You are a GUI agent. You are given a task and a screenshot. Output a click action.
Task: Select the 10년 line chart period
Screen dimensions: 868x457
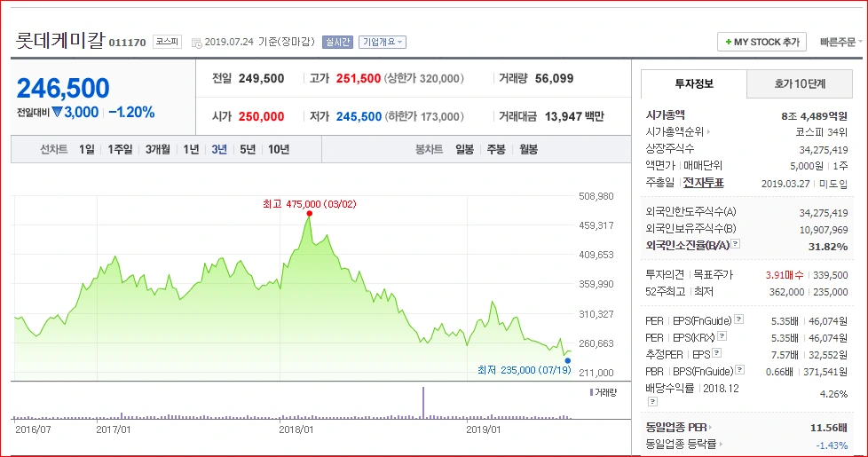(x=279, y=149)
